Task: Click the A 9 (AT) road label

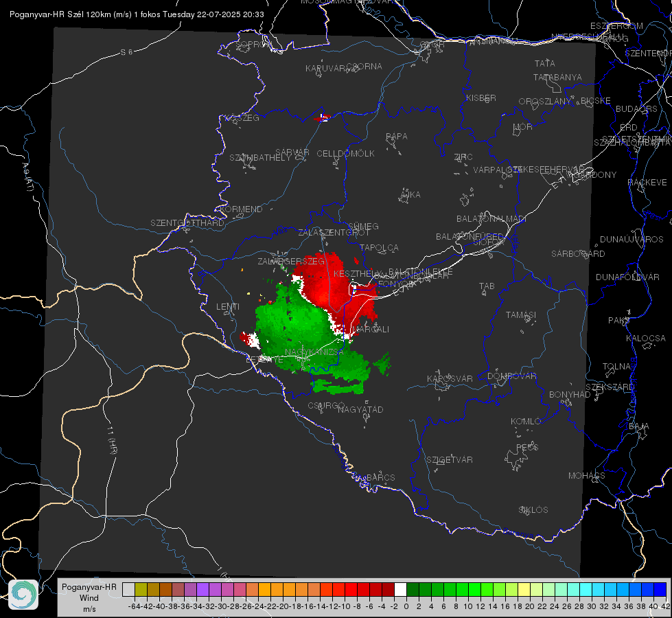Action: click(x=28, y=177)
